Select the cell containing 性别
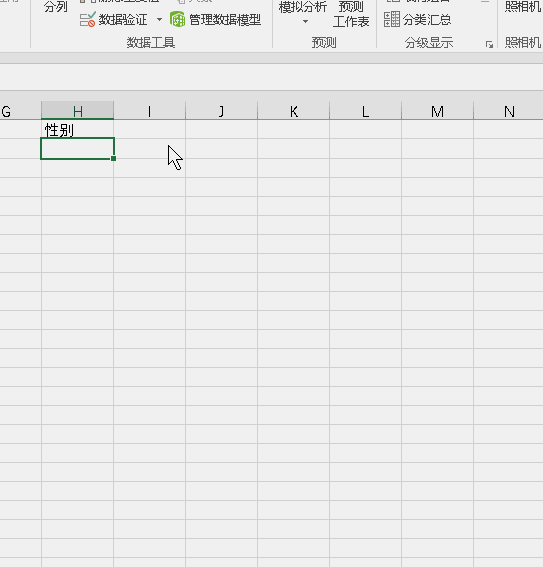543x567 pixels. (78, 129)
